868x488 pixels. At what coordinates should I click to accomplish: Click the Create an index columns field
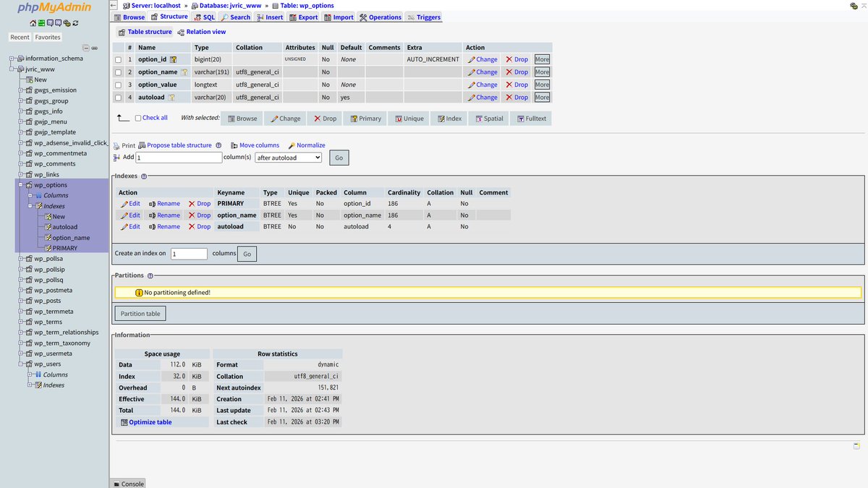pos(189,254)
